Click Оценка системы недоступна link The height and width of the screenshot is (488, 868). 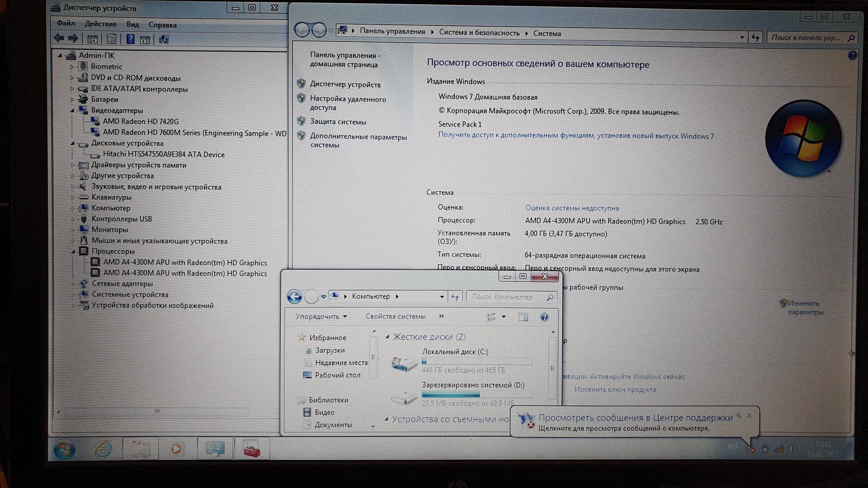tap(572, 208)
